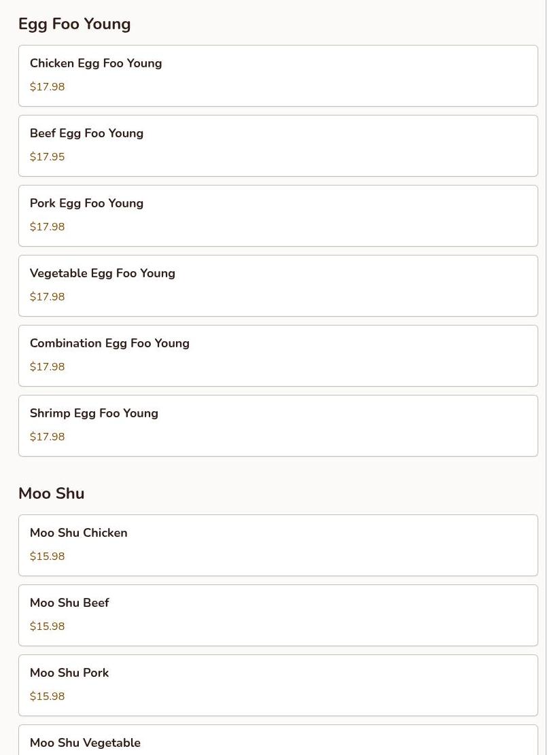Select Combination Egg Foo Young
Image resolution: width=560 pixels, height=755 pixels.
click(109, 343)
